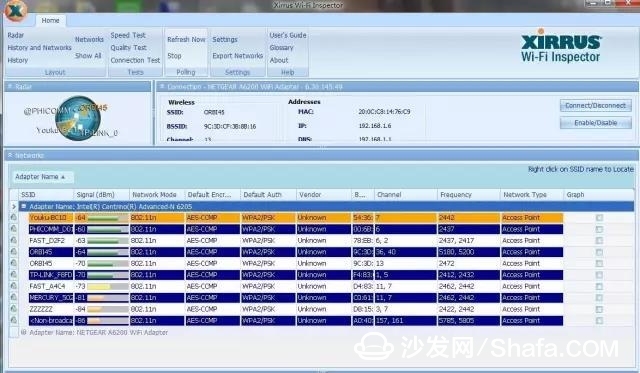
Task: Open the Glossary help item
Action: pos(282,48)
